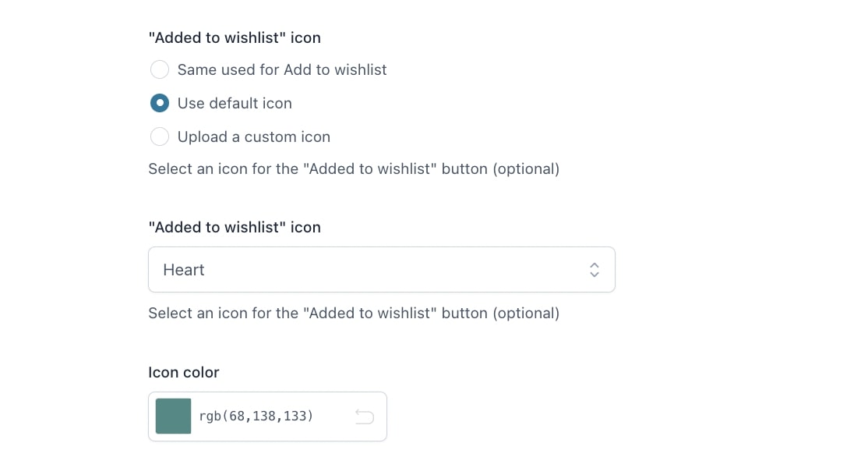Click the "Upload a custom icon" label text
The width and height of the screenshot is (868, 468).
coord(253,136)
